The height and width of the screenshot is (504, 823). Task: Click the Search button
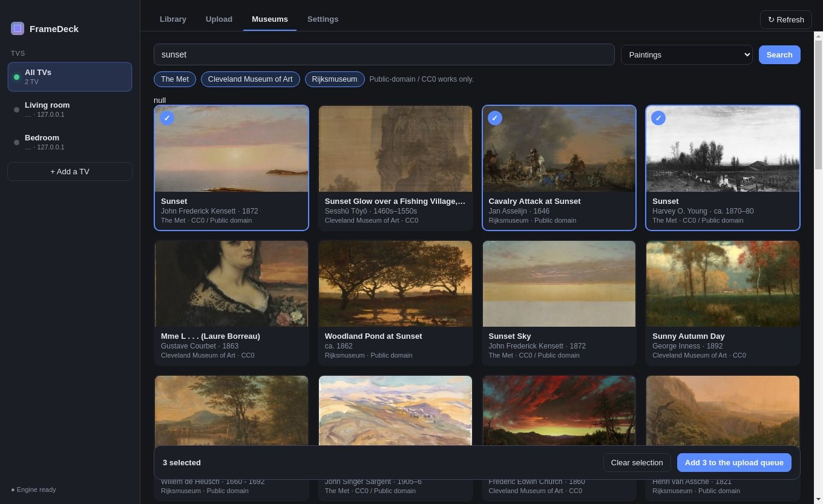click(x=779, y=54)
